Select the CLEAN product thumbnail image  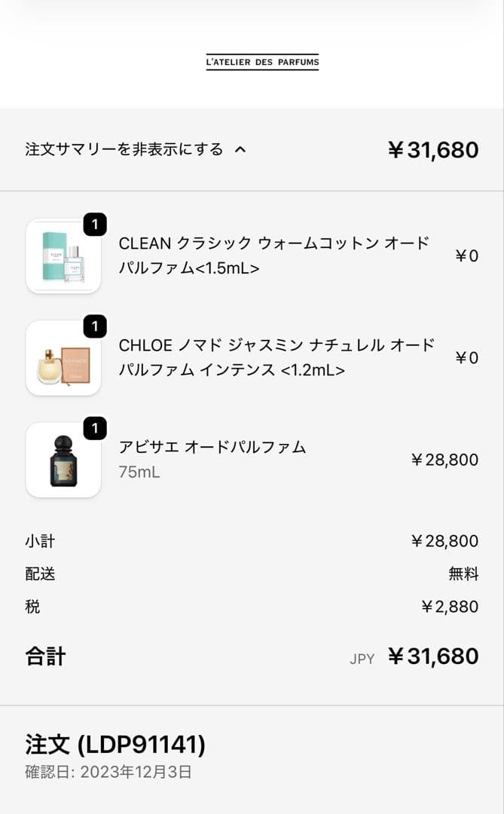63,256
